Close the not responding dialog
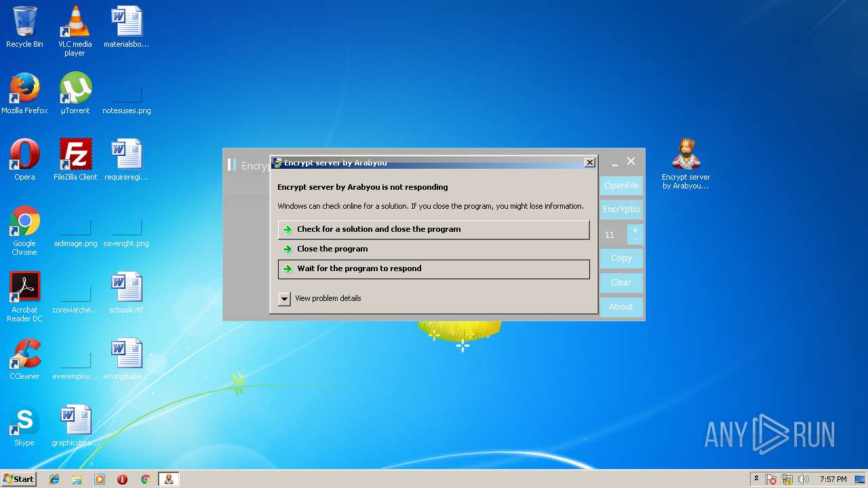 tap(590, 163)
